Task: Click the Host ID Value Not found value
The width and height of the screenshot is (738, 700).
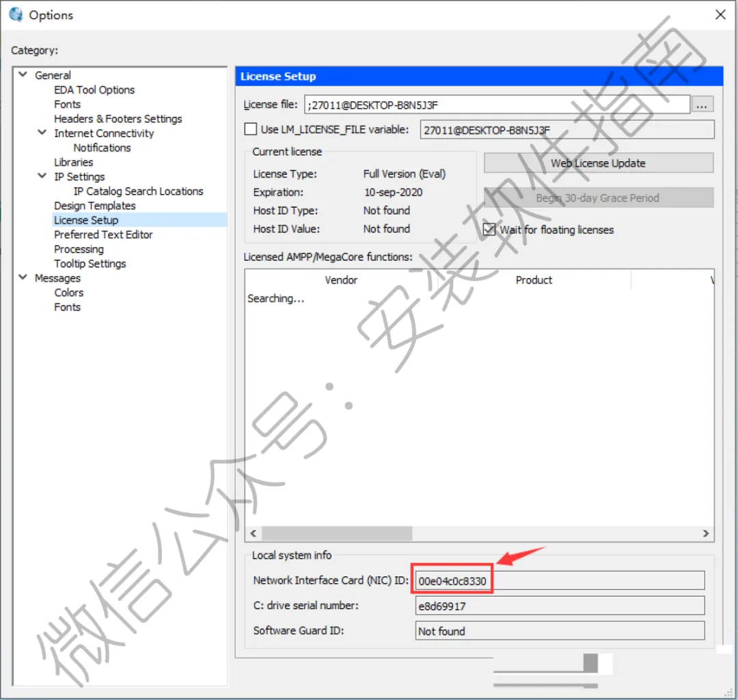Action: (386, 229)
